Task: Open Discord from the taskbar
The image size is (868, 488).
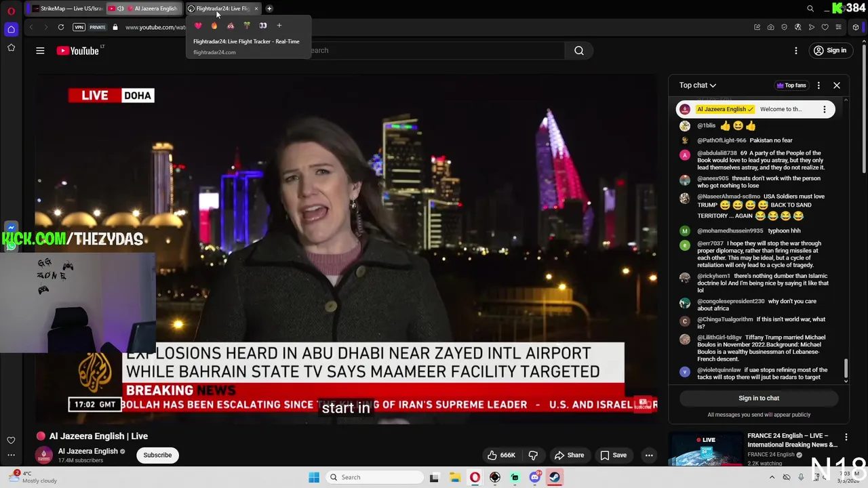Action: [x=535, y=477]
